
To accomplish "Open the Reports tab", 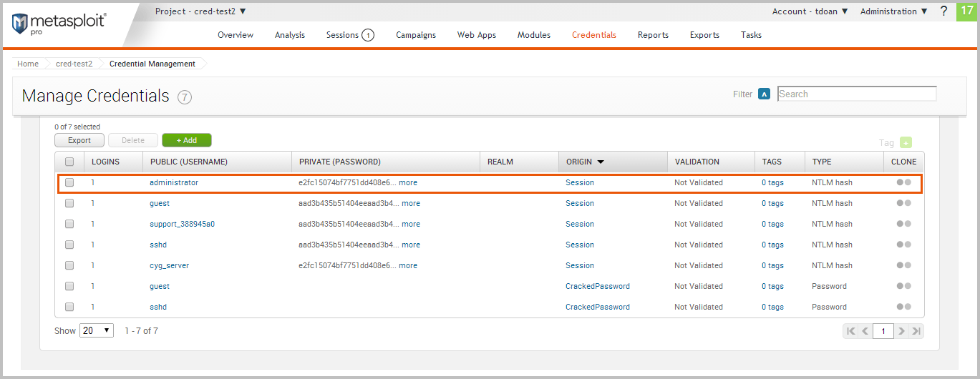I will pyautogui.click(x=653, y=35).
